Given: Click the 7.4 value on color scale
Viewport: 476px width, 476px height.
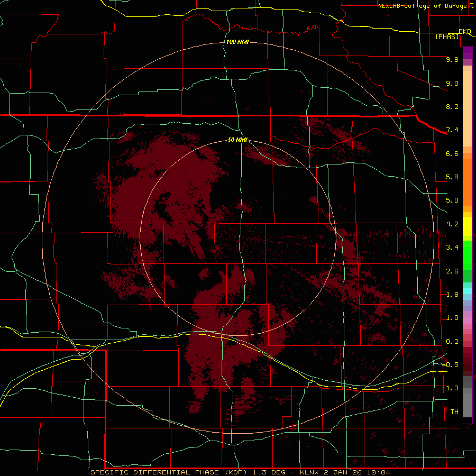Looking at the screenshot, I should tap(452, 130).
